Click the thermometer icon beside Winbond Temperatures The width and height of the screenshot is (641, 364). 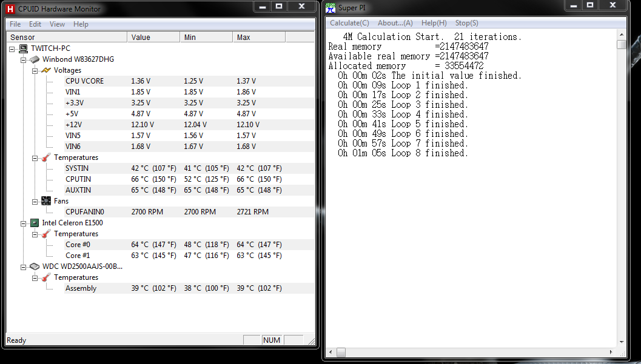[x=46, y=157]
